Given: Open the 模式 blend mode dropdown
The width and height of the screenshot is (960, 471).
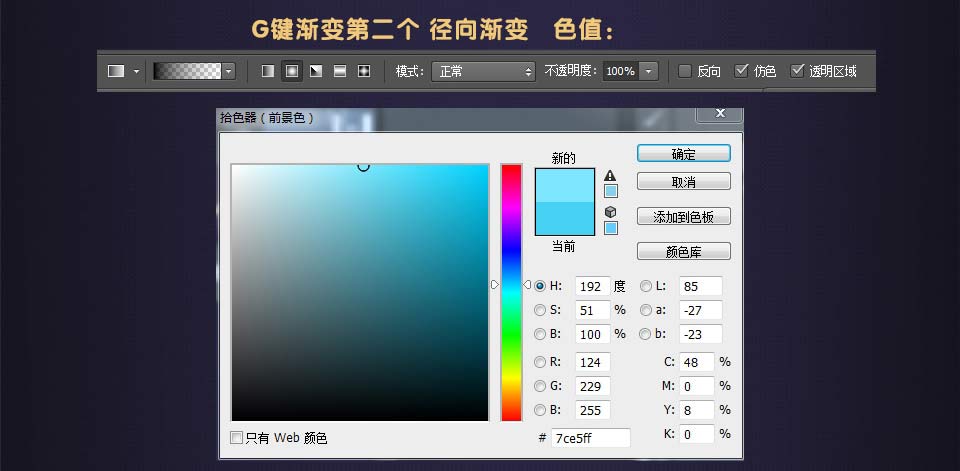Looking at the screenshot, I should pos(483,71).
